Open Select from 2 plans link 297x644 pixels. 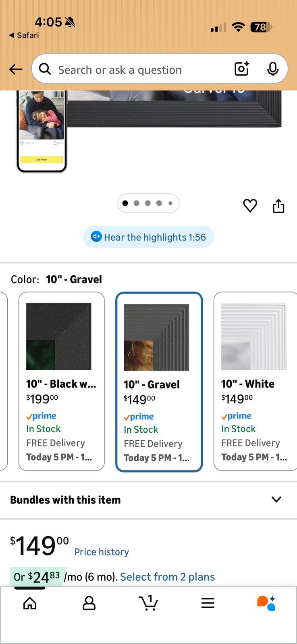coord(167,577)
